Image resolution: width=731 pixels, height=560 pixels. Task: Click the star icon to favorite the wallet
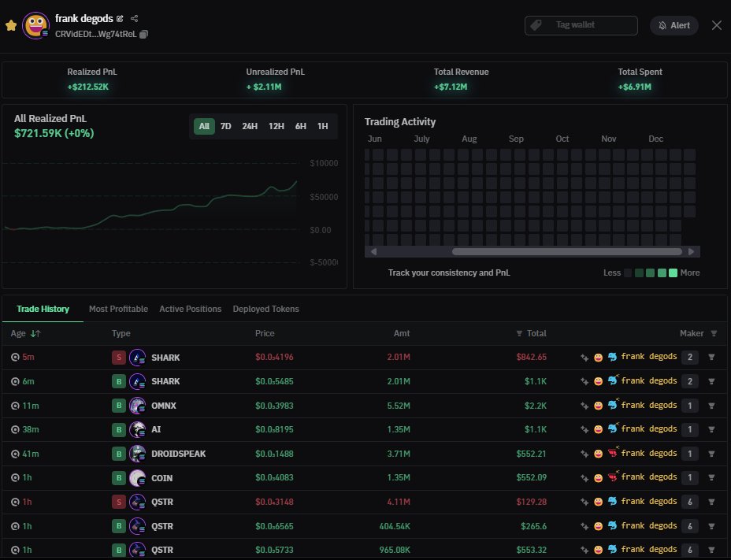9,24
